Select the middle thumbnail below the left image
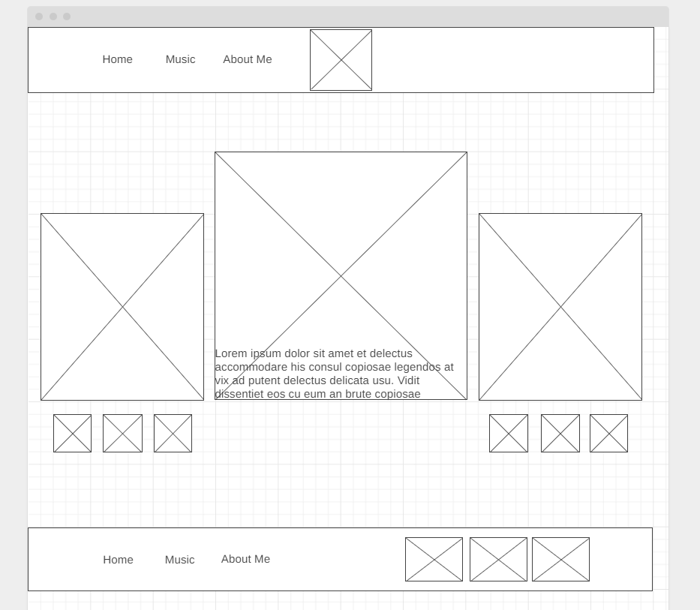Image resolution: width=700 pixels, height=610 pixels. (122, 433)
